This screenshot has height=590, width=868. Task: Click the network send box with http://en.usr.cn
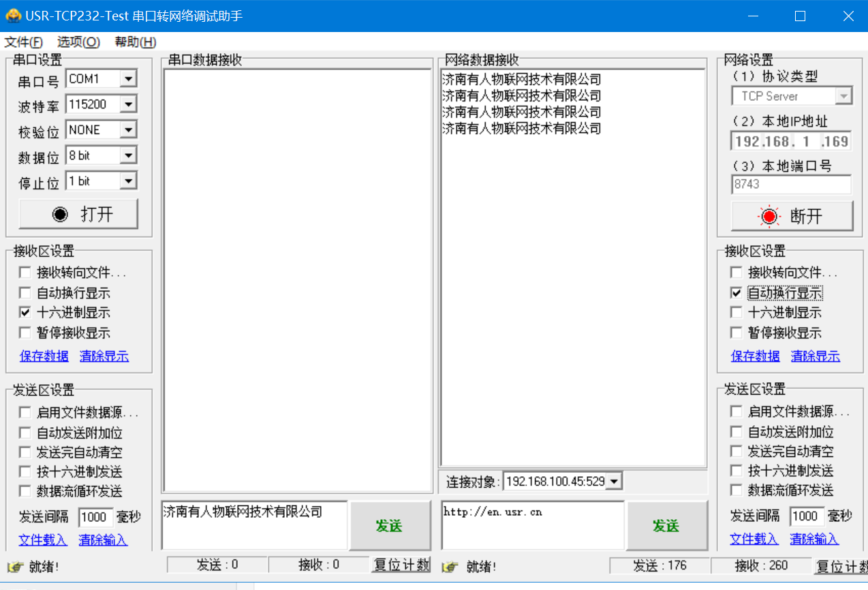(533, 525)
